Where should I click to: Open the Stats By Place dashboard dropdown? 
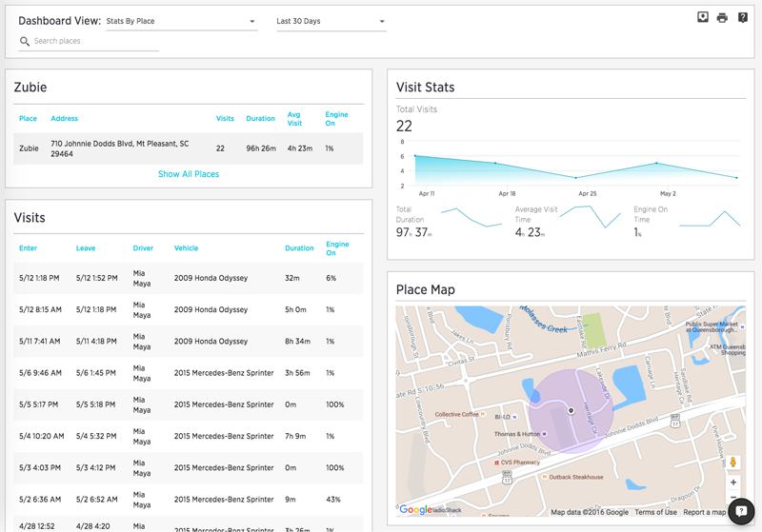[x=182, y=21]
